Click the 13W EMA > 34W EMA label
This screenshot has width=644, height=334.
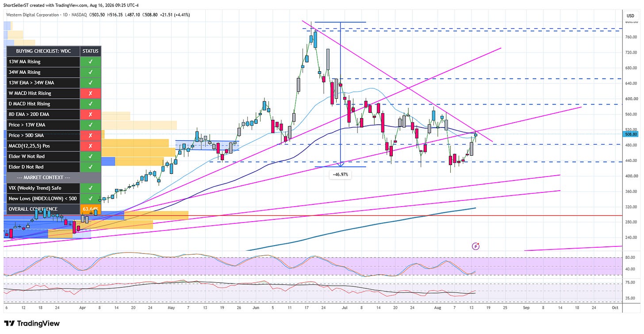(x=31, y=83)
